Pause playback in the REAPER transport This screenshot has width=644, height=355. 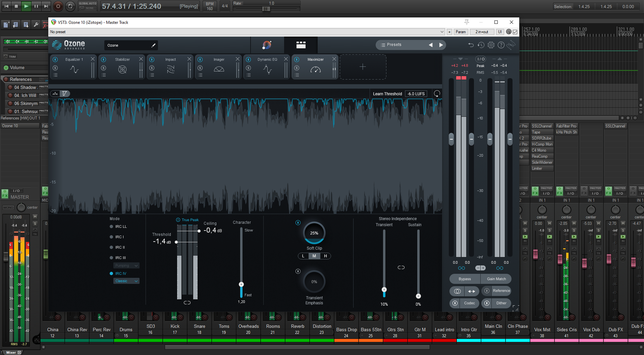click(x=36, y=6)
